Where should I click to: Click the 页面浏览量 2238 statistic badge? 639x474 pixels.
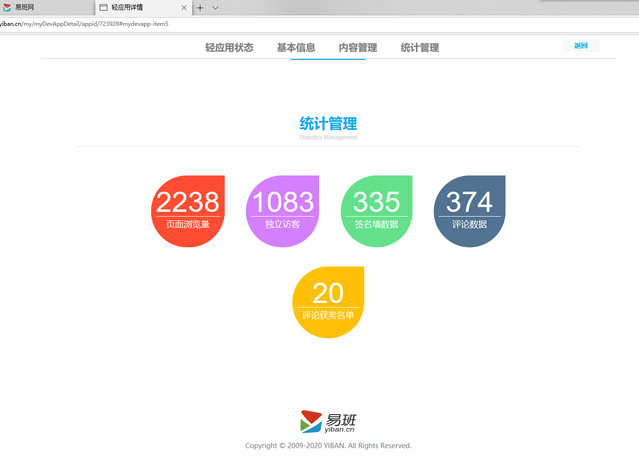click(x=187, y=210)
